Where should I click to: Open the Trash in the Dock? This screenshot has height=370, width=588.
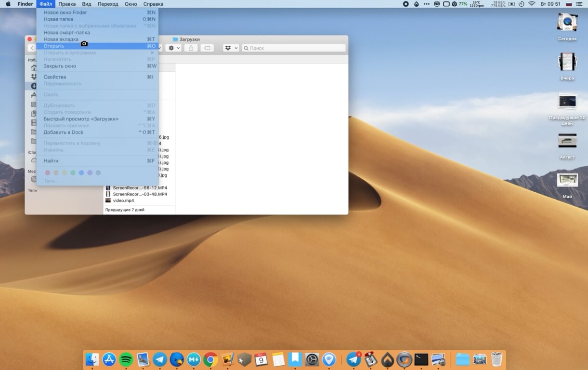tap(497, 359)
